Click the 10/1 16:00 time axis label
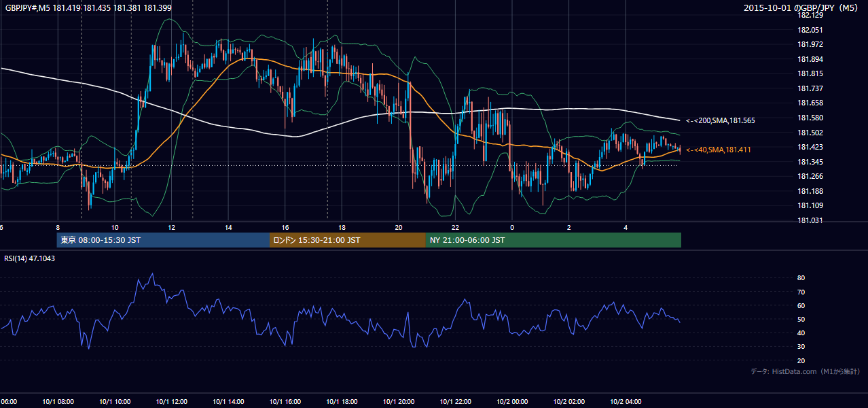This screenshot has width=868, height=408. tap(285, 402)
